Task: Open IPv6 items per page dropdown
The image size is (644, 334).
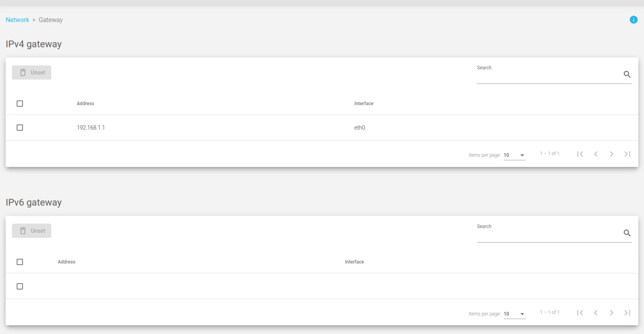Action: pyautogui.click(x=514, y=314)
